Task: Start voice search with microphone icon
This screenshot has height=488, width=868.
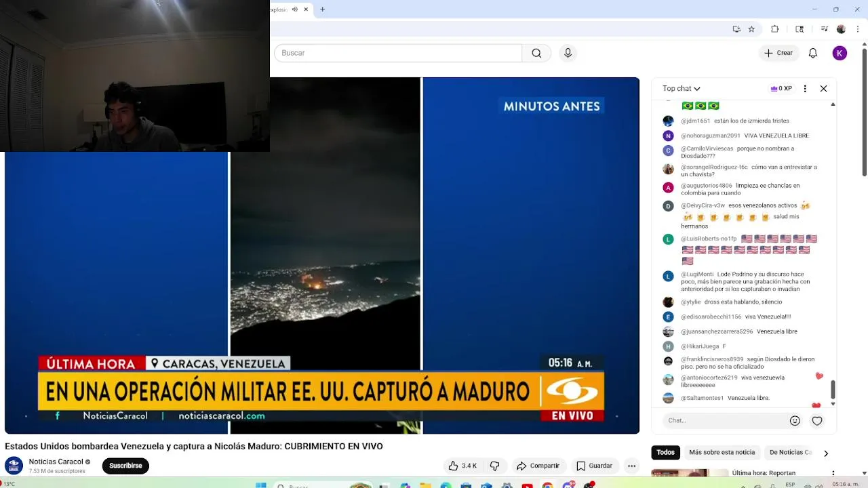Action: [568, 53]
